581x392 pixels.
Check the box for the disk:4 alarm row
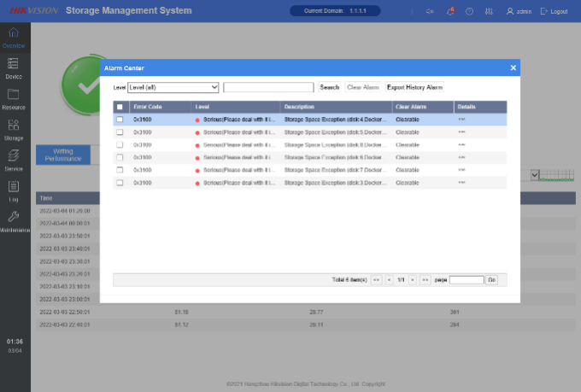[120, 120]
